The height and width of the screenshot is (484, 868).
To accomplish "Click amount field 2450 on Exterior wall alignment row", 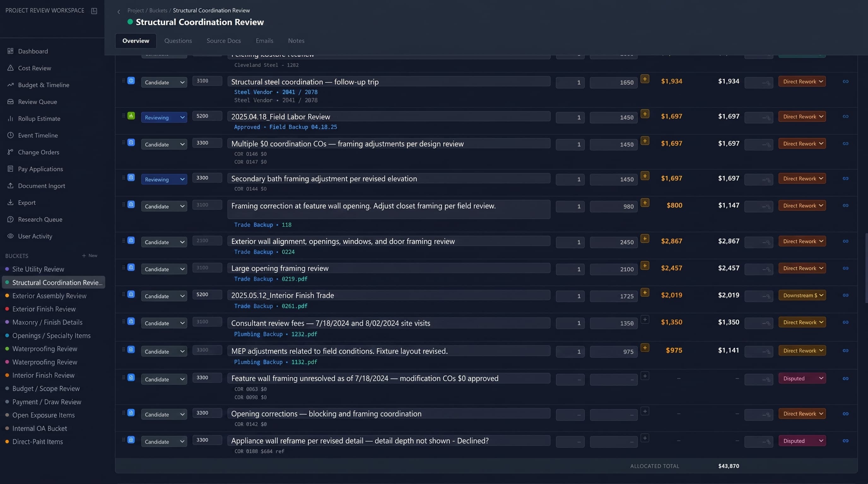I will 613,242.
